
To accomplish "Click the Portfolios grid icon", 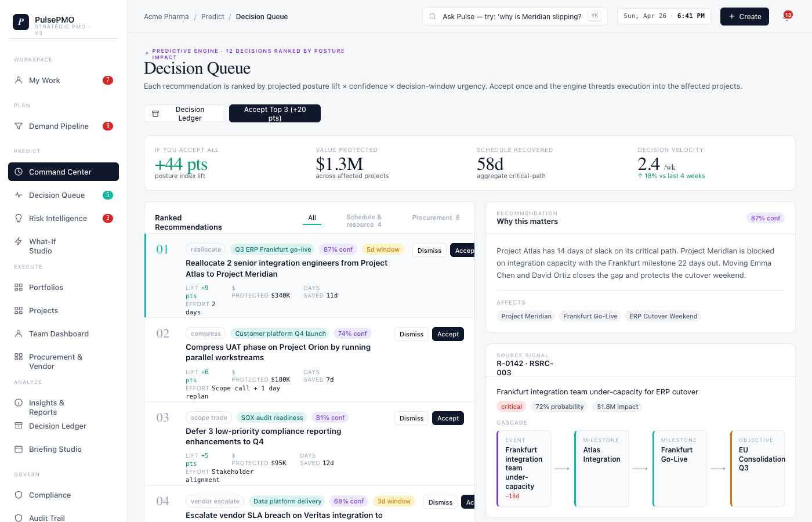I will pos(19,288).
